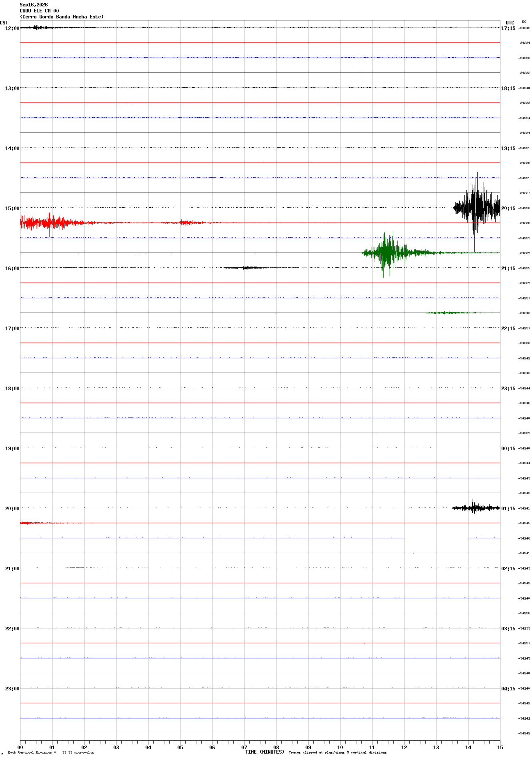Click the large black seismic event at 15:00
The width and height of the screenshot is (532, 758).
(476, 208)
